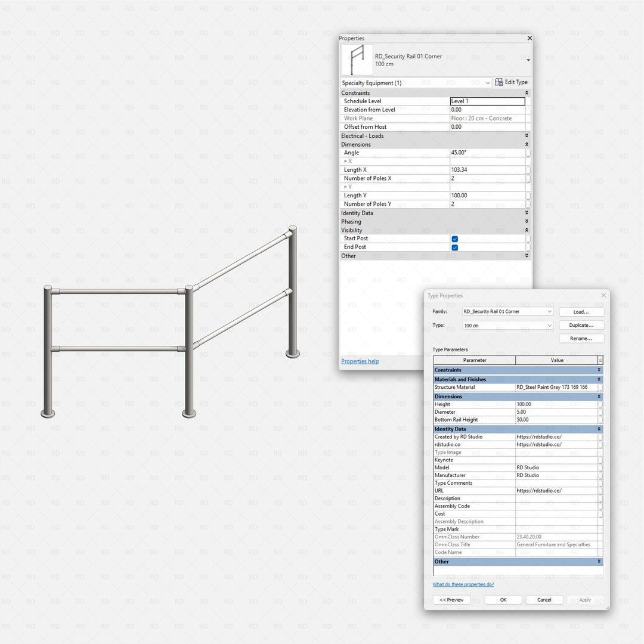Click the Length X value 103.34

tap(488, 170)
